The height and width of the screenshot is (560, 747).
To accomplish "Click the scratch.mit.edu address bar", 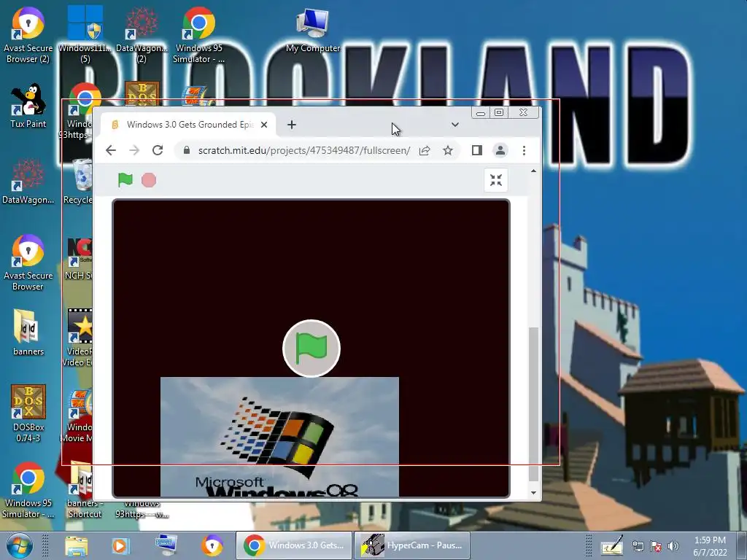I will [x=304, y=150].
